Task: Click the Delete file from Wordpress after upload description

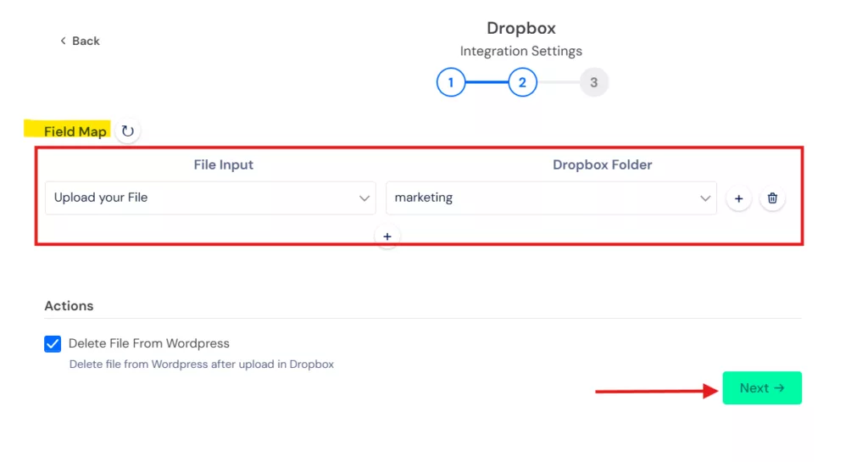Action: (x=202, y=364)
